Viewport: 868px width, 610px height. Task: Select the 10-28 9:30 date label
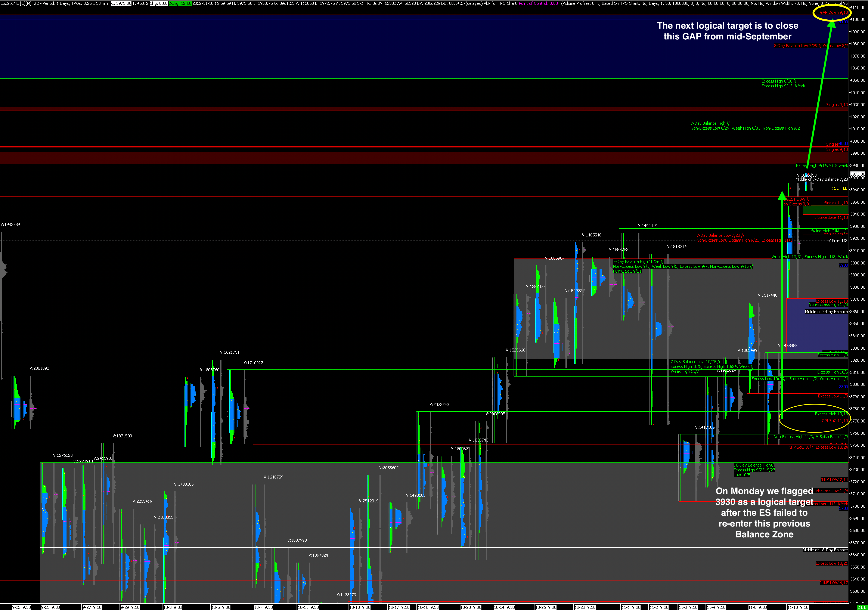[x=585, y=607]
